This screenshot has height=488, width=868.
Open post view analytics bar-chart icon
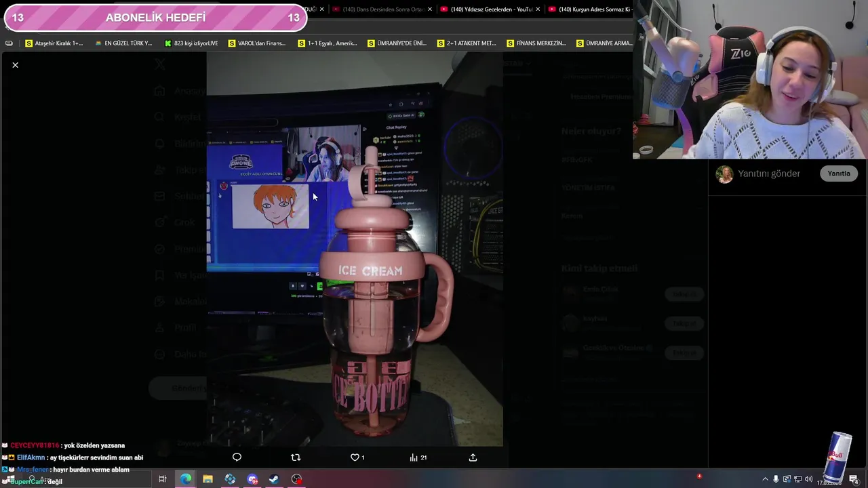click(x=414, y=457)
